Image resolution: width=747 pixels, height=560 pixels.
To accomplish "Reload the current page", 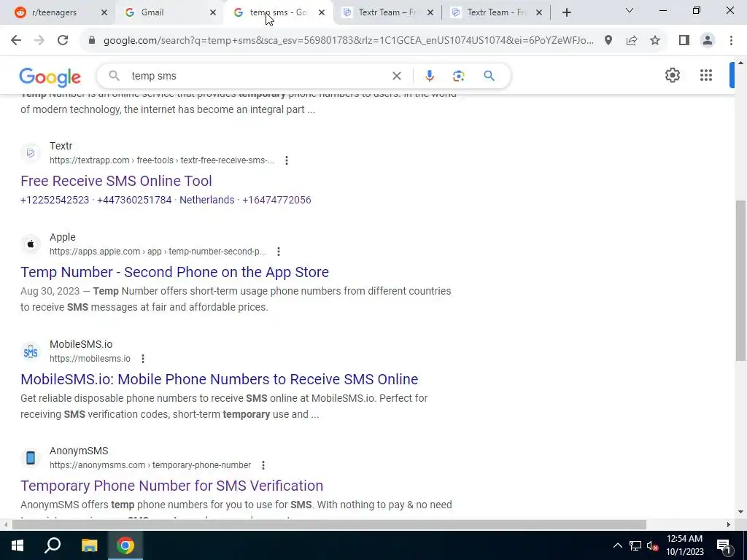I will (x=63, y=41).
